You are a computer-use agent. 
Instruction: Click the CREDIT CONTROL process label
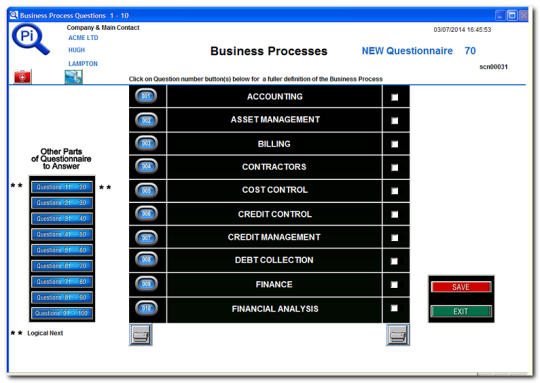[x=274, y=214]
